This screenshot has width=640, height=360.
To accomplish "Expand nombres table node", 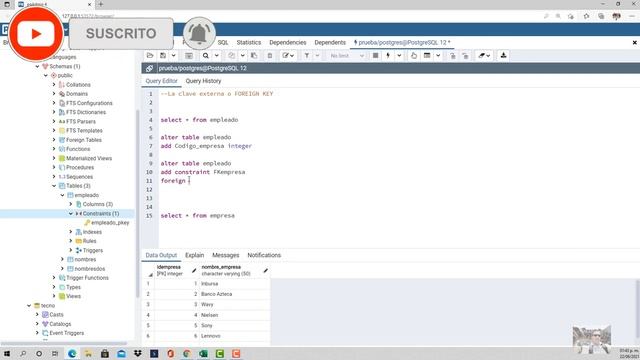I will (62, 260).
